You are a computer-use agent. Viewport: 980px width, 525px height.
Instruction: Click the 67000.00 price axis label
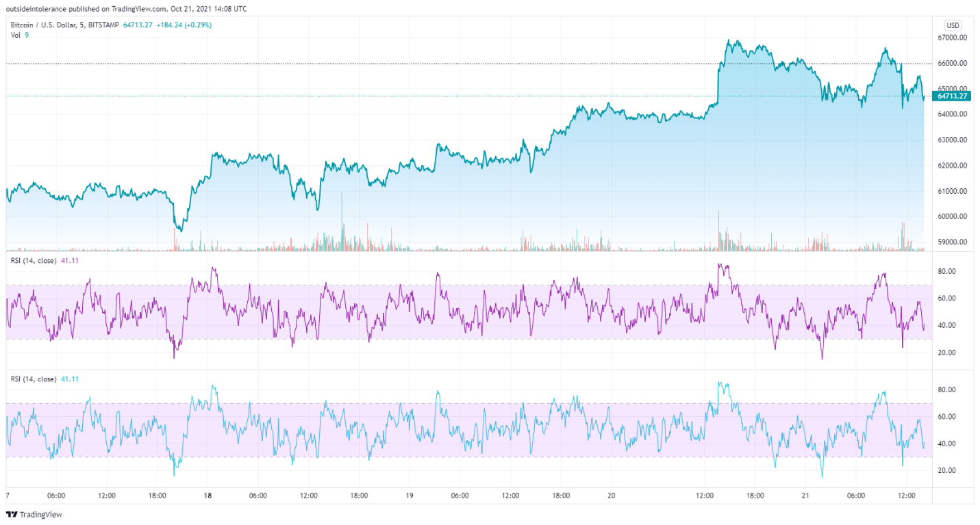coord(952,38)
